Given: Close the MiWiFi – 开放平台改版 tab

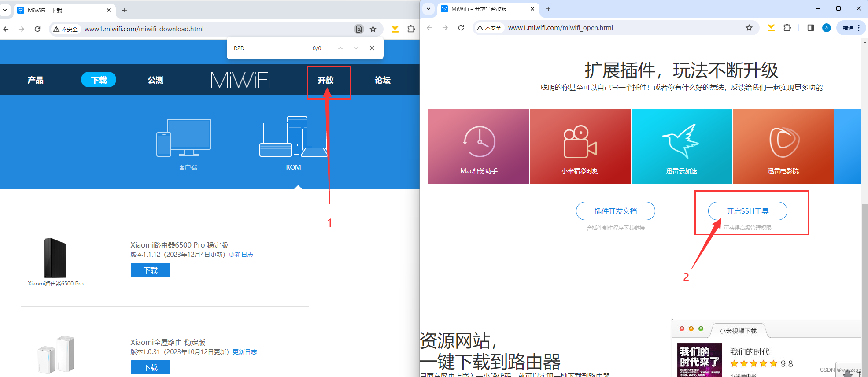Looking at the screenshot, I should click(x=532, y=9).
